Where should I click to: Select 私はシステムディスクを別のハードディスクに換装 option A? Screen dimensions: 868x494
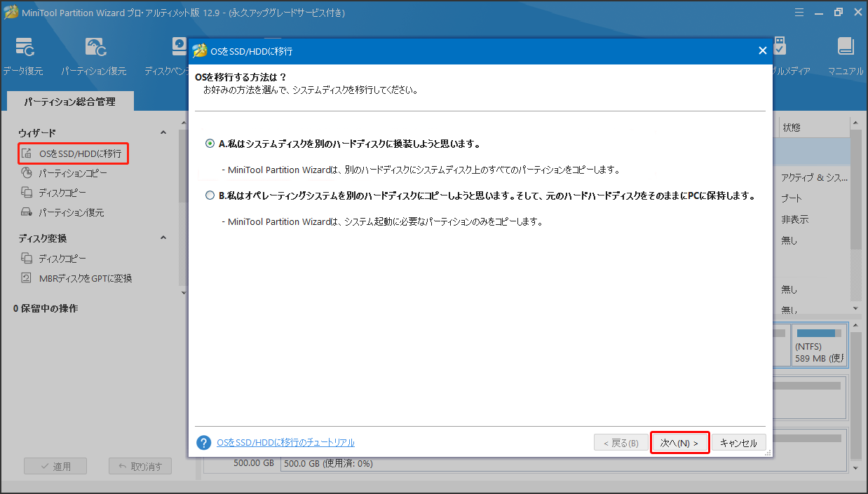pos(209,143)
